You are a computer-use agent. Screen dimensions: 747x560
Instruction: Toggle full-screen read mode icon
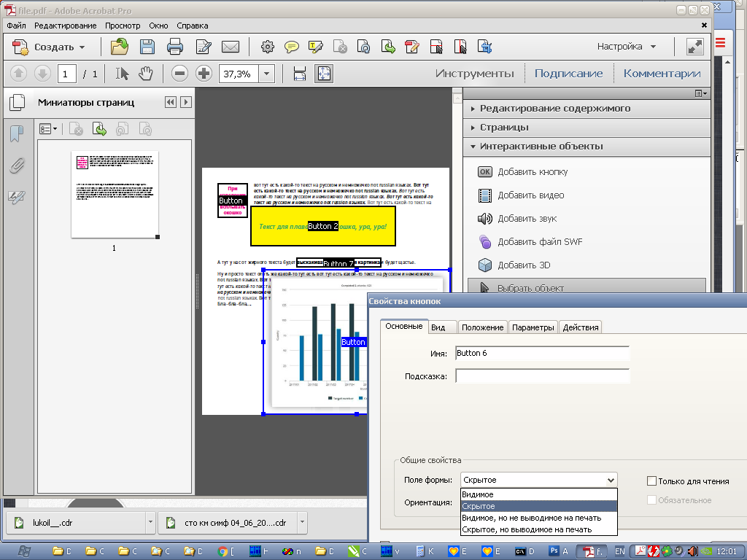click(x=695, y=47)
